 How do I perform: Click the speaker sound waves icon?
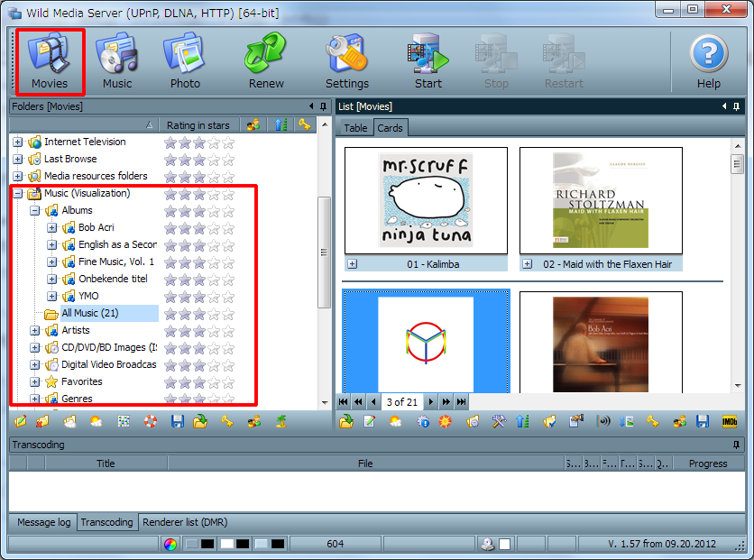603,421
